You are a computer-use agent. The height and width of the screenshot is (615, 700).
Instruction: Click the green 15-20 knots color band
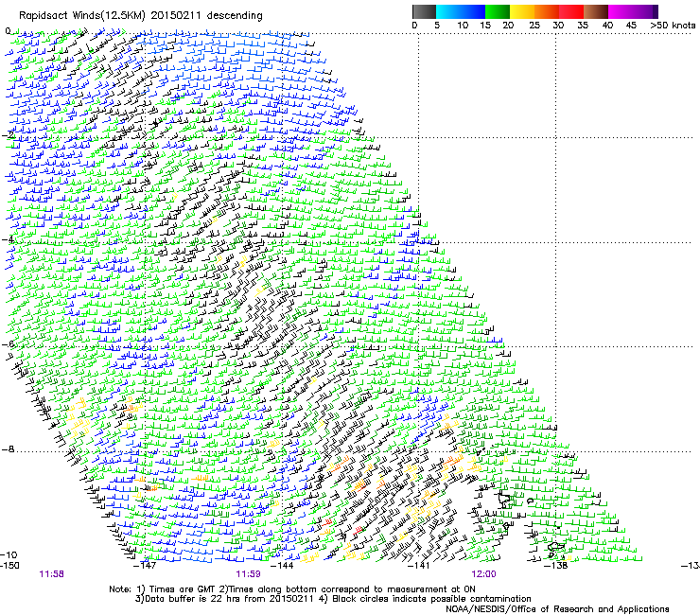click(498, 11)
